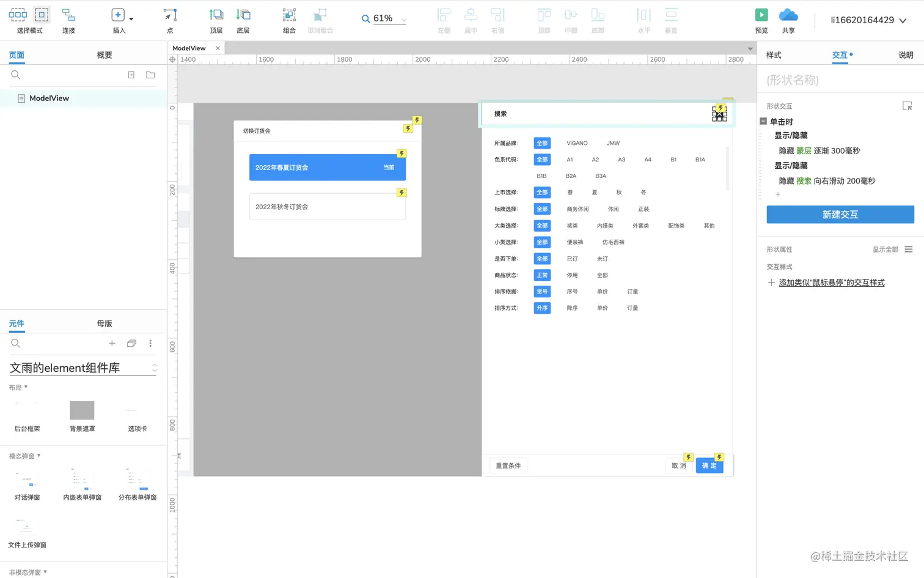
Task: Select the contained selection mode icon
Action: [x=42, y=15]
